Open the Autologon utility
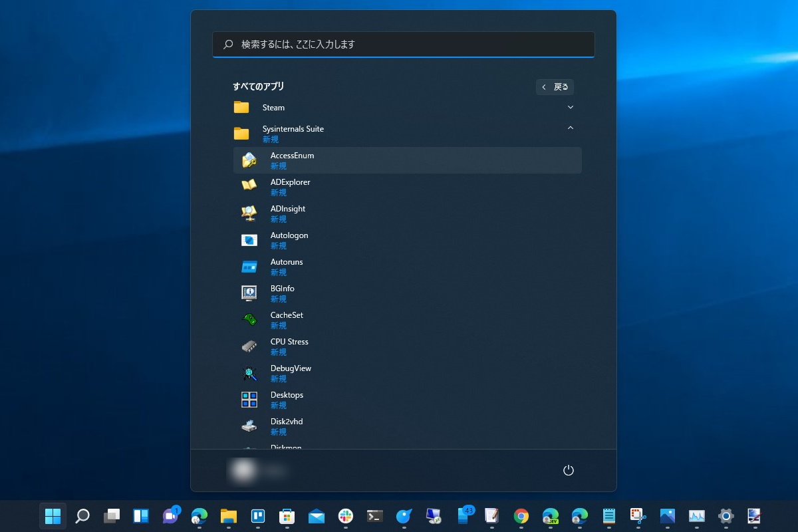Image resolution: width=798 pixels, height=532 pixels. coord(407,240)
